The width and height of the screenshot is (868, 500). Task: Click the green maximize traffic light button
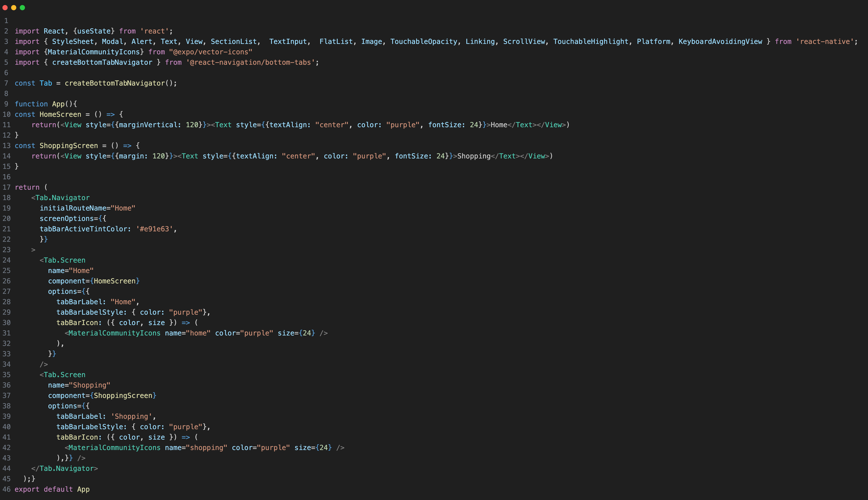coord(23,8)
